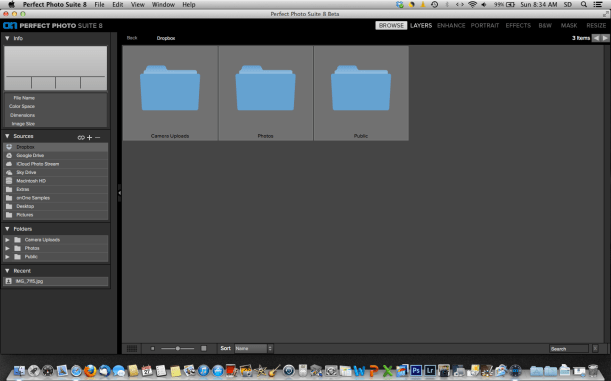Open the Sort by Name dropdown
Screen dimensions: 611x381
tap(253, 349)
